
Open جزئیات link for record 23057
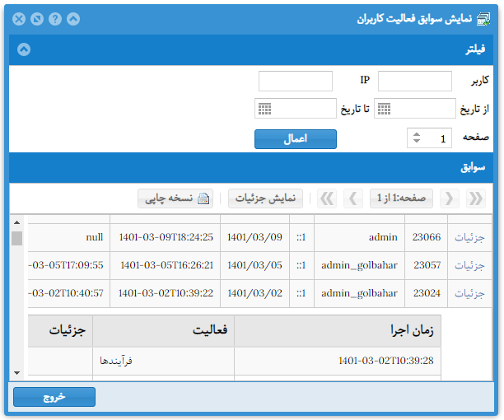pyautogui.click(x=469, y=265)
